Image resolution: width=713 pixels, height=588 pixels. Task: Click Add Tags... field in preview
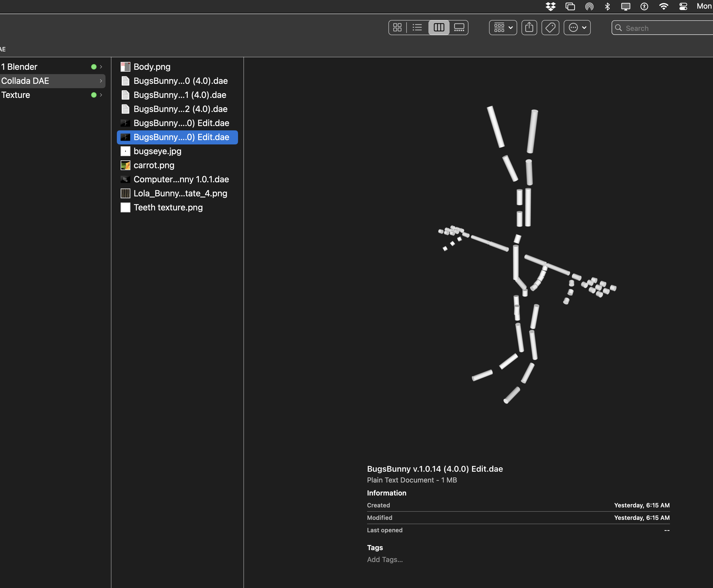pos(385,560)
